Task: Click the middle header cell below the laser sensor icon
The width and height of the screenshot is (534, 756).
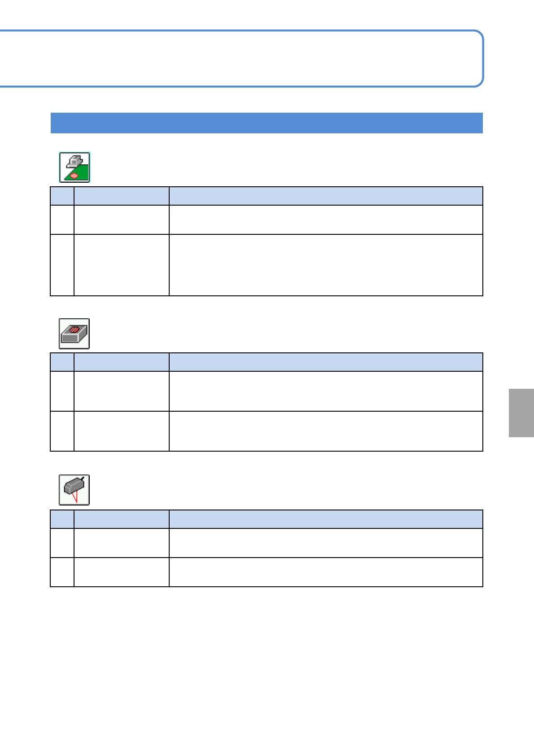Action: click(x=122, y=519)
